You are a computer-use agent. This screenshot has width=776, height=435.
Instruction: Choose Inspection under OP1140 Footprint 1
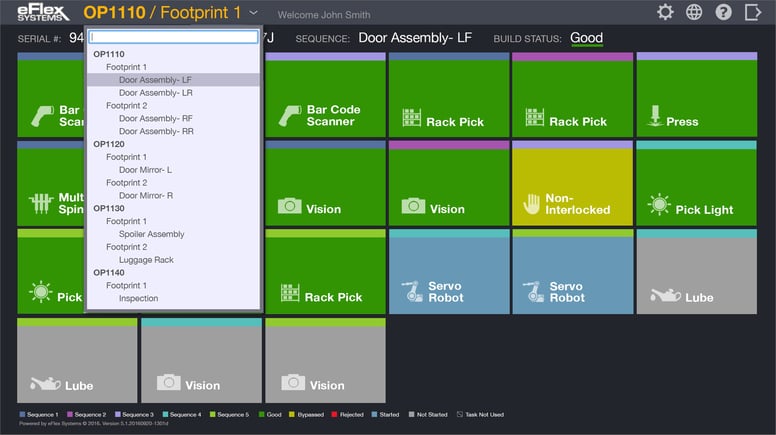(138, 298)
